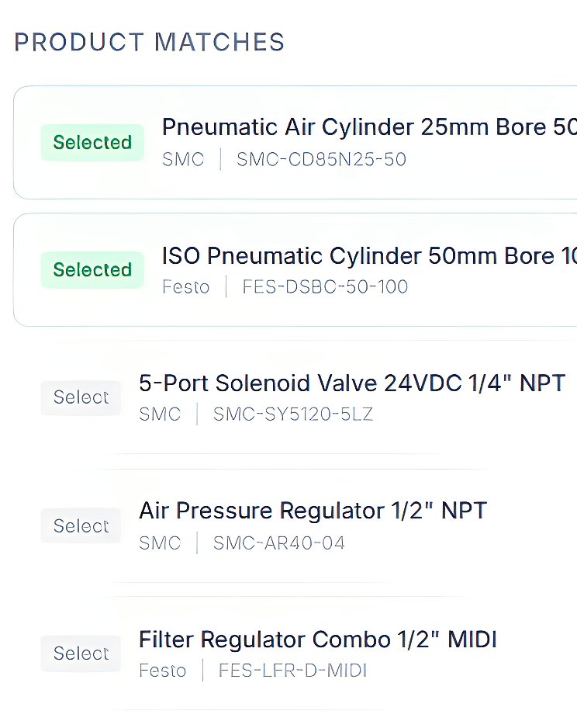Click the Select button for Air Pressure Regulator

tap(81, 525)
